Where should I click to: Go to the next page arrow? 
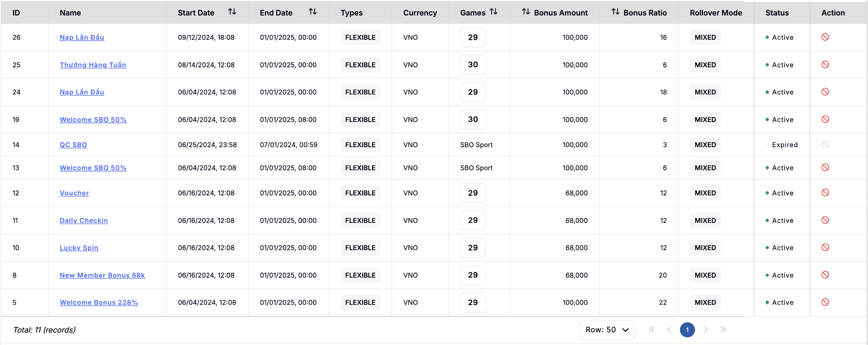coord(705,330)
